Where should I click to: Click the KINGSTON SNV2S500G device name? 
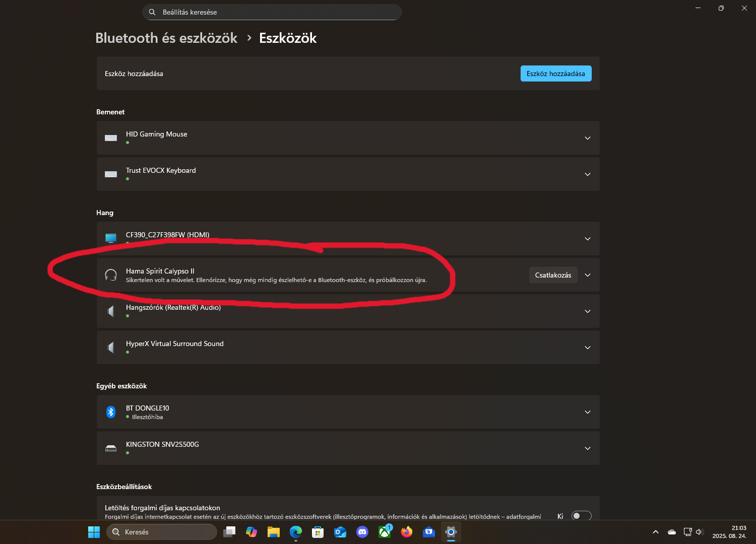click(x=162, y=444)
